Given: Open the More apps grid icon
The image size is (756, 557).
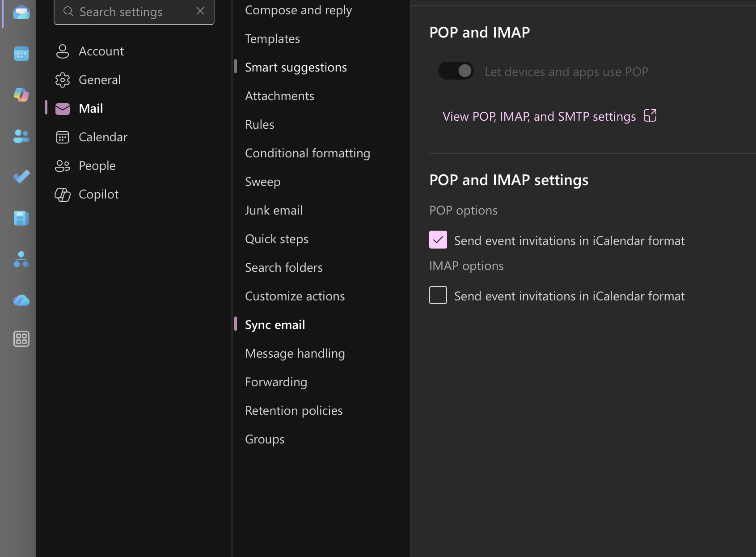Looking at the screenshot, I should (21, 339).
